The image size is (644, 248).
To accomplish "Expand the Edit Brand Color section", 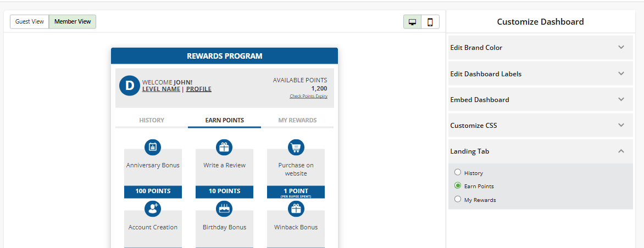I will 541,48.
